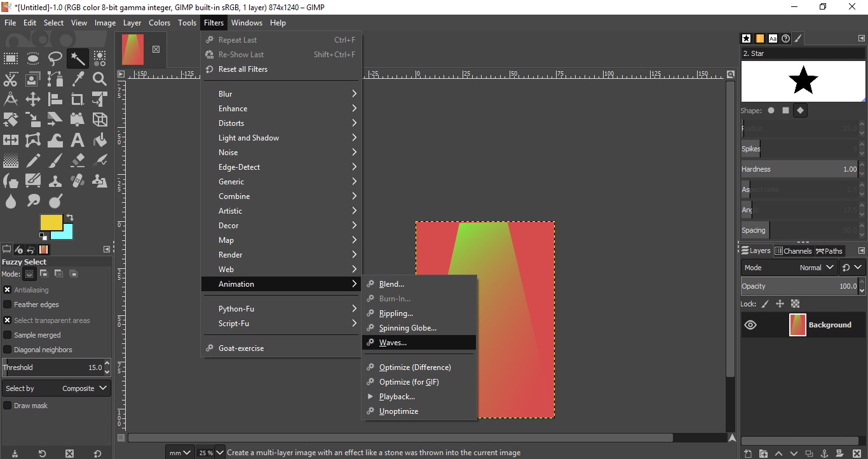The image size is (868, 459).
Task: Expand the Python-Fu submenu
Action: pyautogui.click(x=281, y=309)
